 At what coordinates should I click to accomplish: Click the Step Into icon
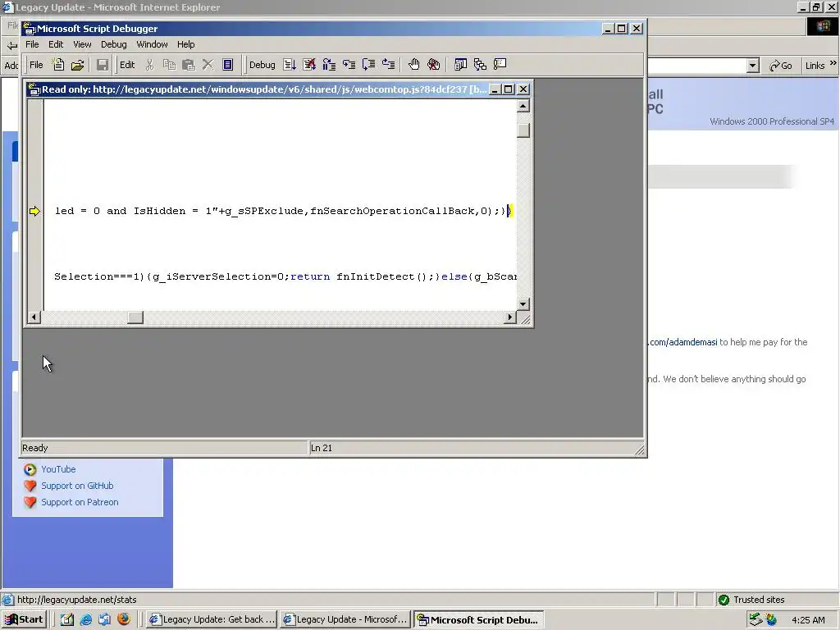tap(349, 65)
